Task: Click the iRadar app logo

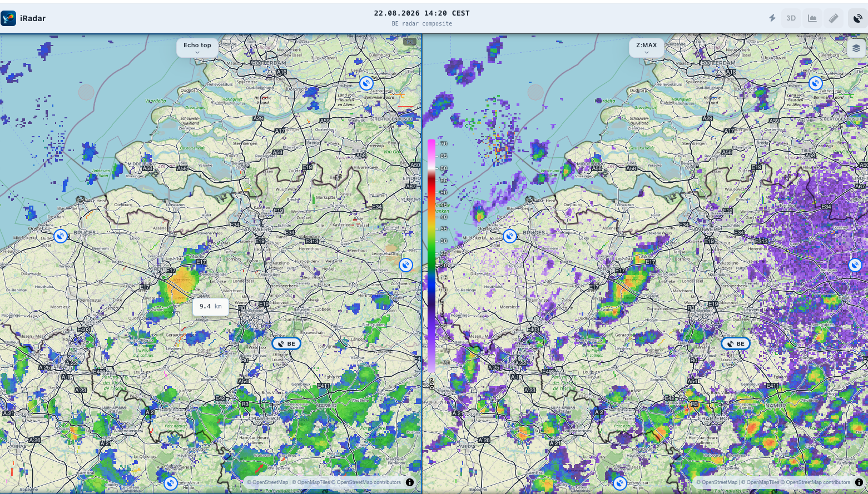Action: (8, 18)
